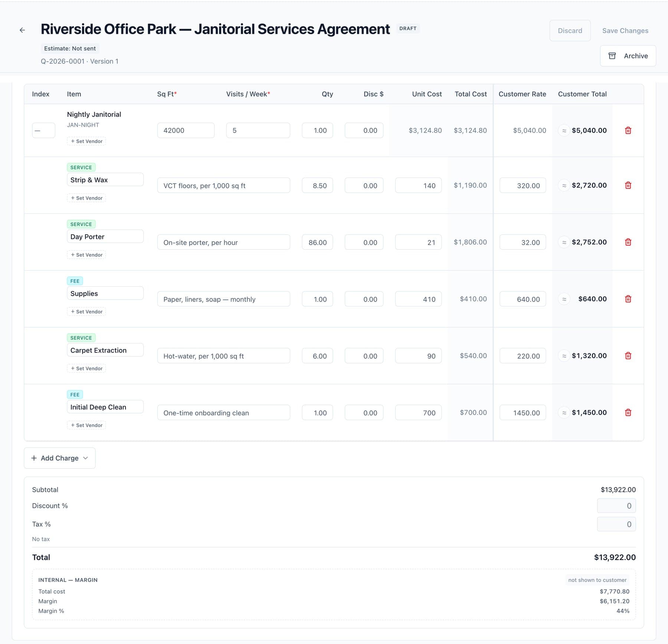Go back using the left arrow icon
This screenshot has height=644, width=668.
point(22,30)
